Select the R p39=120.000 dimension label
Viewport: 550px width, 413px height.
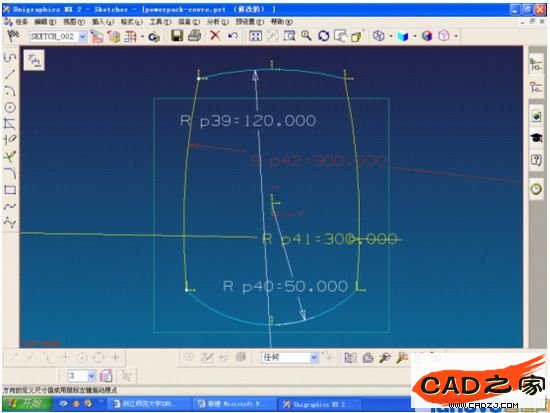[248, 121]
